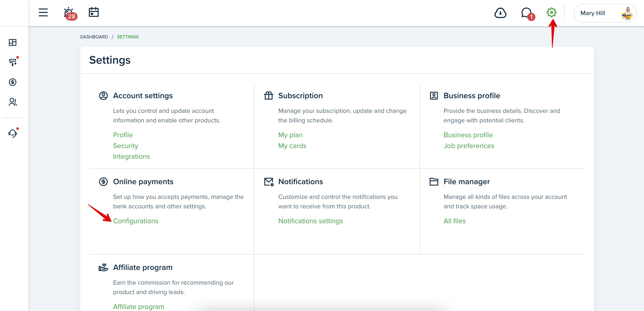Open the Profile link
Image resolution: width=644 pixels, height=311 pixels.
pyautogui.click(x=123, y=135)
